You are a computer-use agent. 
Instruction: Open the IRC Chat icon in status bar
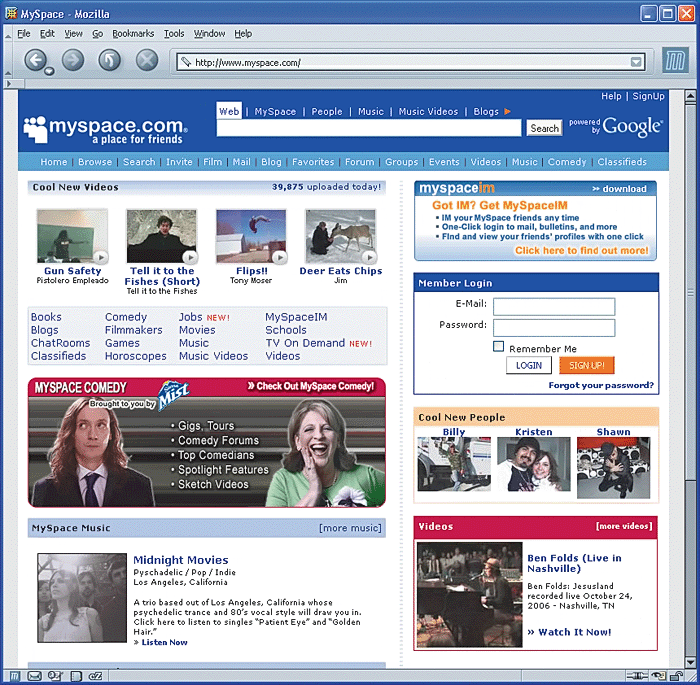(96, 676)
